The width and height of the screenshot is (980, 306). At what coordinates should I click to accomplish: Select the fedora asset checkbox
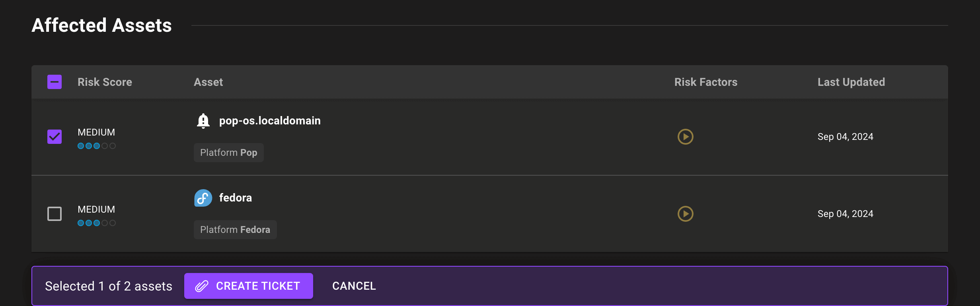click(55, 214)
